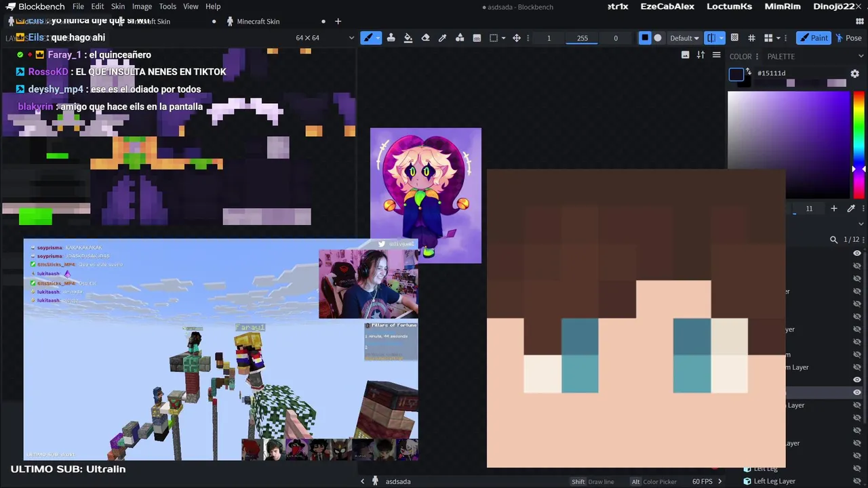868x488 pixels.
Task: Toggle the painting grid
Action: pos(751,38)
